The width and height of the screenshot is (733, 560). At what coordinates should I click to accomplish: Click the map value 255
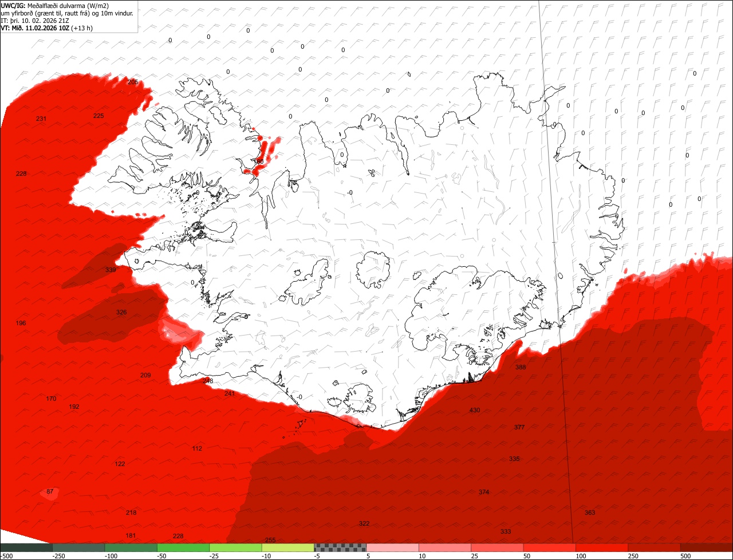[270, 541]
